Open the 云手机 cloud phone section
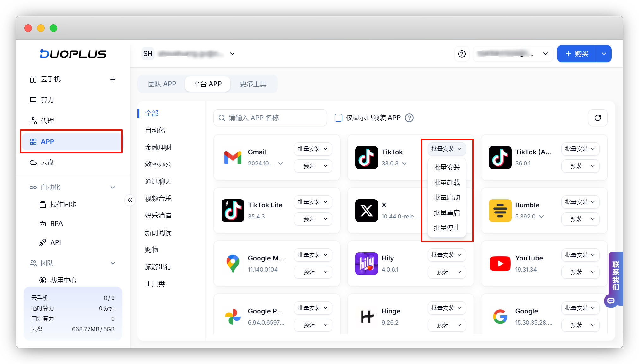Screen dimensions: 639x364 (51, 79)
